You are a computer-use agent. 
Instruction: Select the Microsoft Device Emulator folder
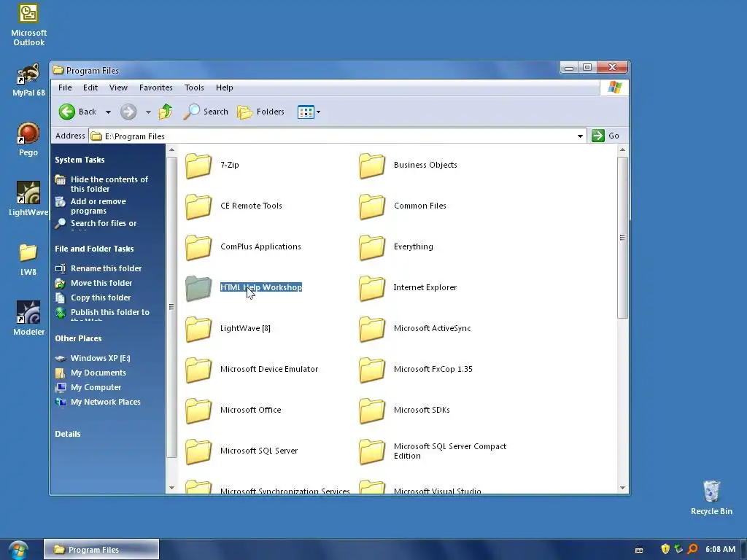click(252, 369)
